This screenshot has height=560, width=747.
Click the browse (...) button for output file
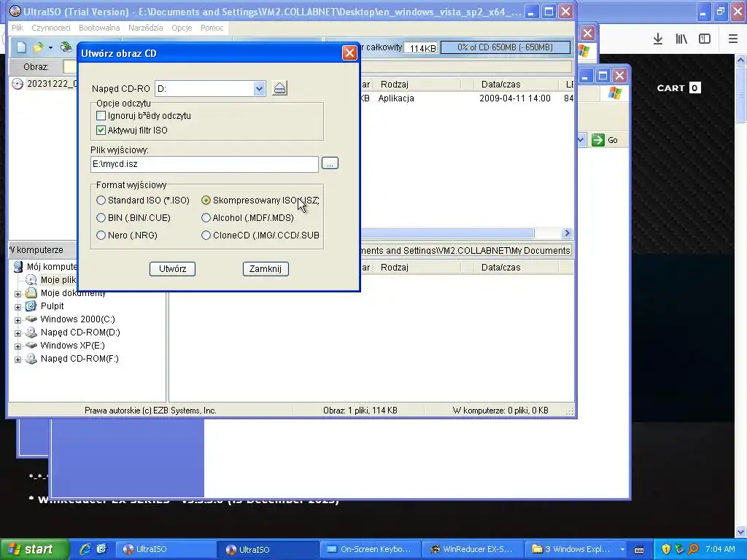(x=330, y=163)
